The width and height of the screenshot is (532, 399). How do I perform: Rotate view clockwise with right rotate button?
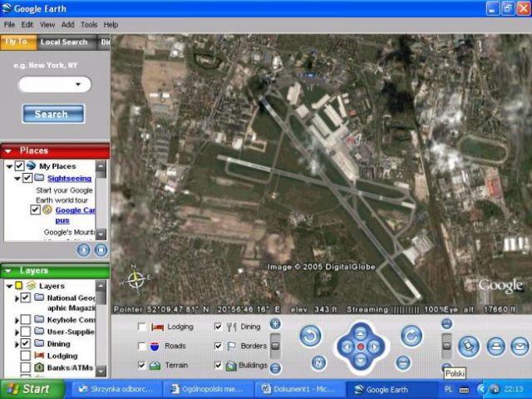point(411,336)
